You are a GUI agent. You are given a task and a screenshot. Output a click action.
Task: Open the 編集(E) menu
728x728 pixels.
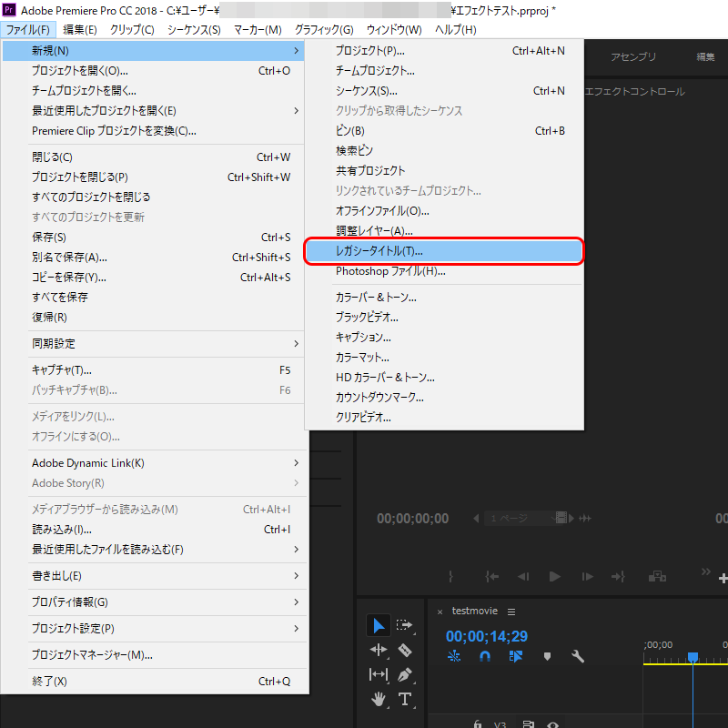[80, 30]
